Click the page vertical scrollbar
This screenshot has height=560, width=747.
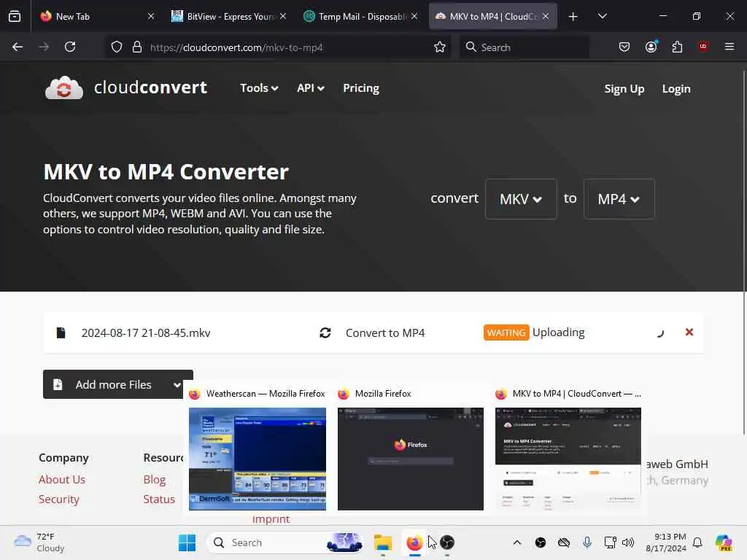(x=744, y=252)
